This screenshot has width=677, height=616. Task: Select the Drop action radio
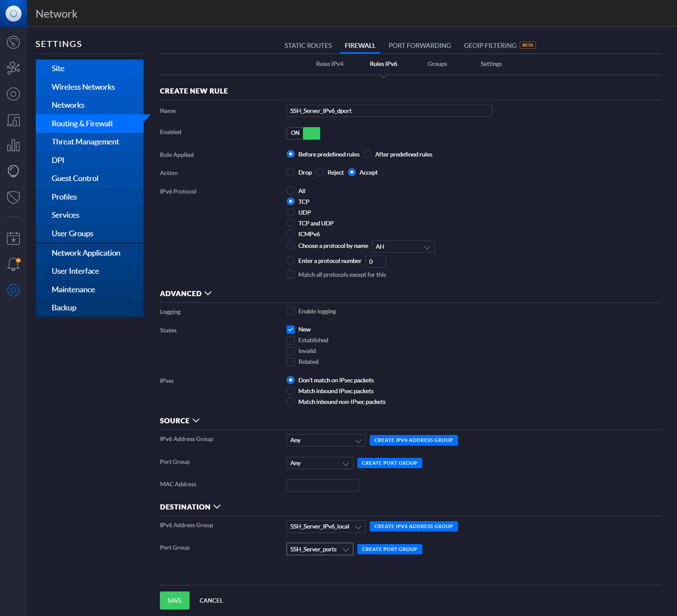point(291,172)
